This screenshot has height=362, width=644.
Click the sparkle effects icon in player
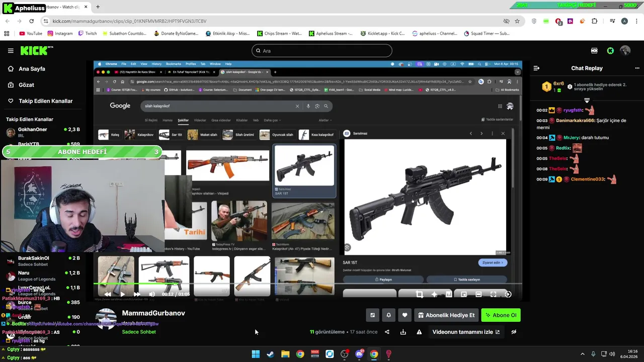click(434, 294)
